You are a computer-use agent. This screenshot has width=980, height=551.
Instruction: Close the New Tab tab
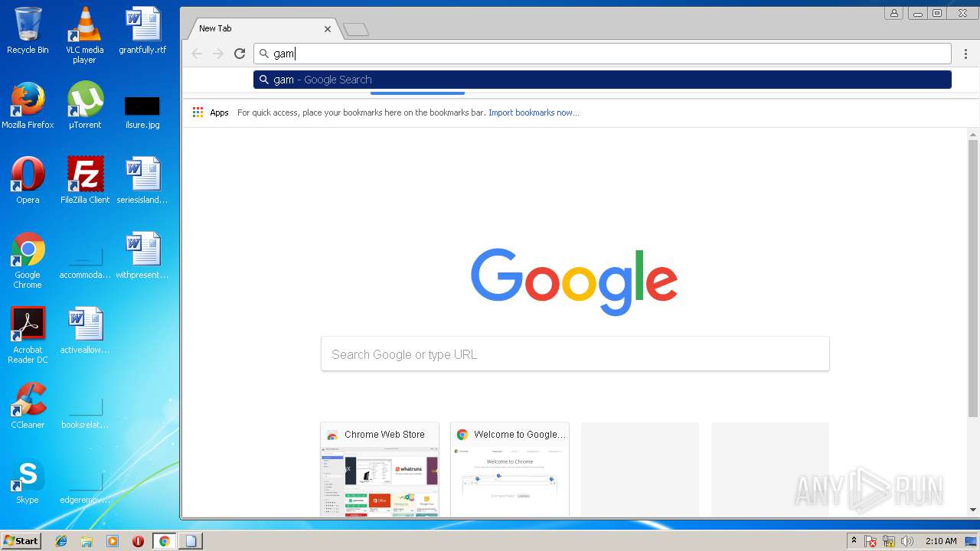[328, 29]
